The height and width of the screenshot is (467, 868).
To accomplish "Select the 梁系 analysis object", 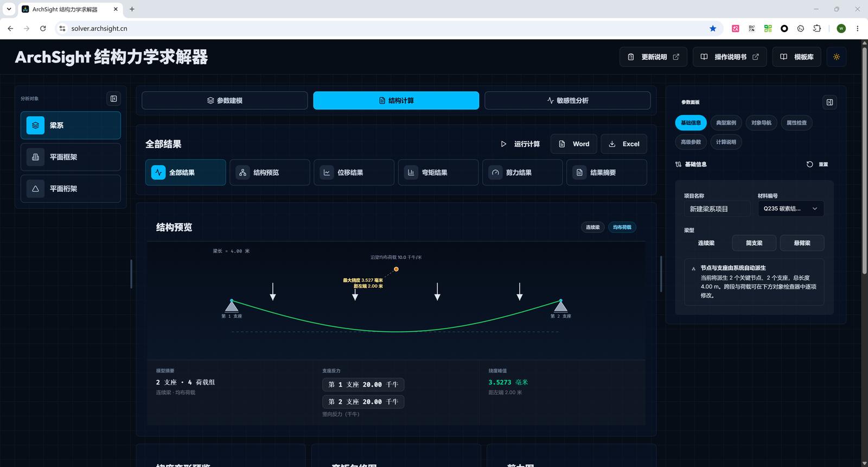I will 71,125.
